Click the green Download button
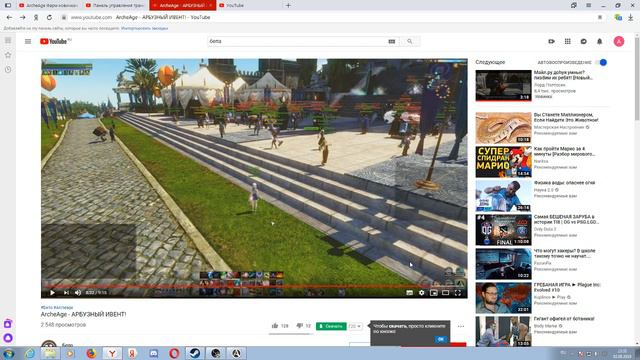 (x=331, y=326)
